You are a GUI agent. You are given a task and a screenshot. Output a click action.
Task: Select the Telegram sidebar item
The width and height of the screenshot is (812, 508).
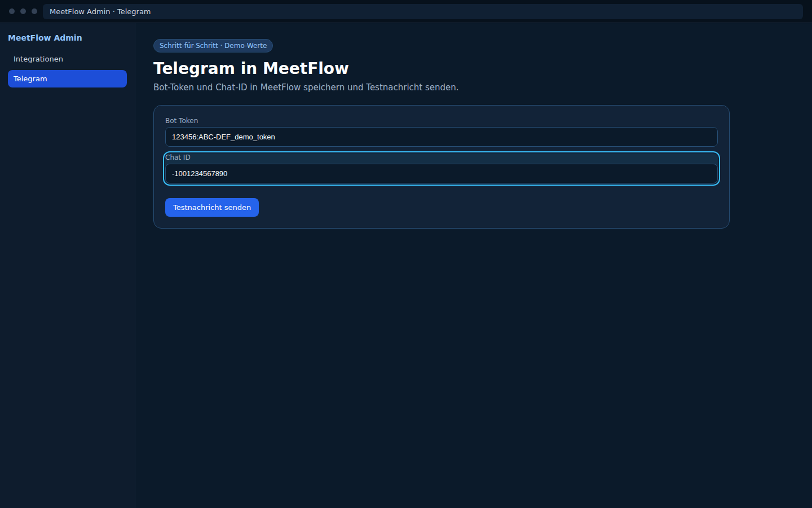[67, 79]
